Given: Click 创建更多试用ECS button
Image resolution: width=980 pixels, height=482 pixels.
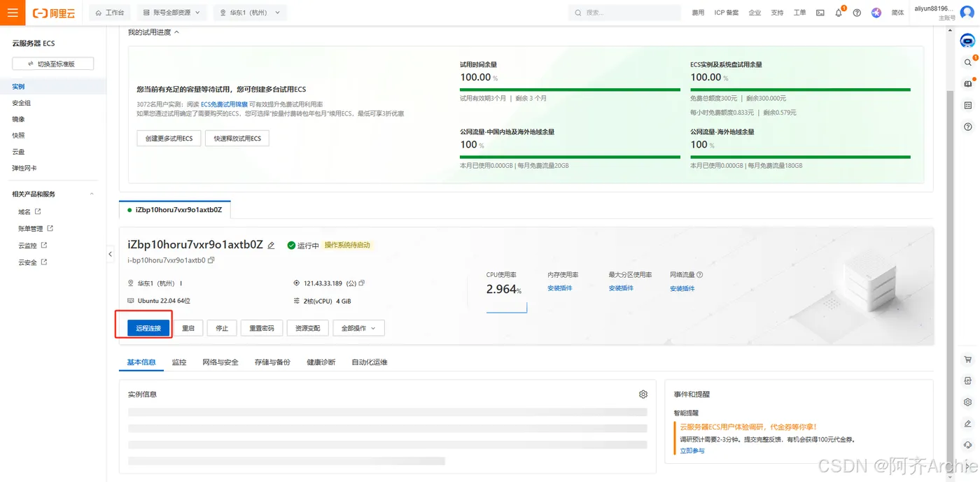Looking at the screenshot, I should point(169,139).
